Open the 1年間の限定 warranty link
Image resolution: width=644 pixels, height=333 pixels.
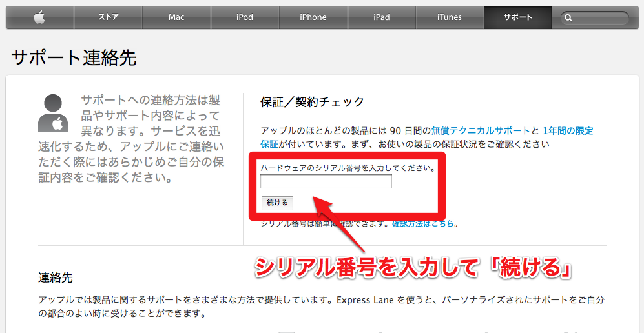coord(568,131)
